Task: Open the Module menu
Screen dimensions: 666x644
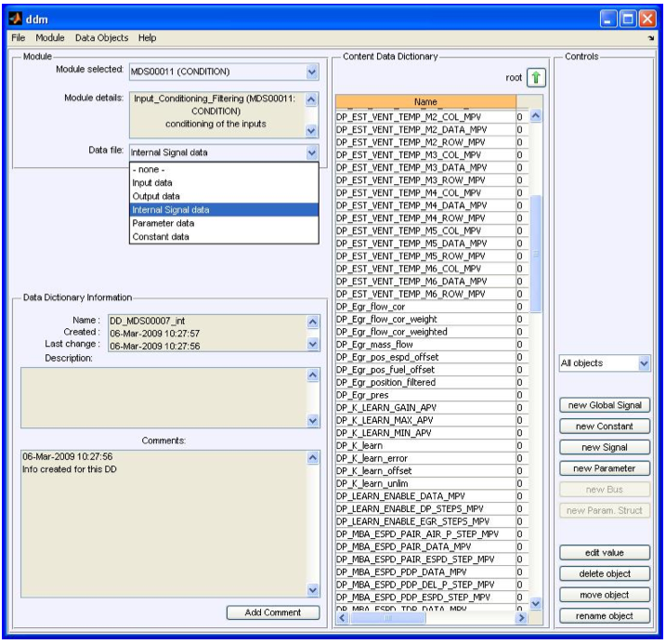Action: click(x=50, y=38)
